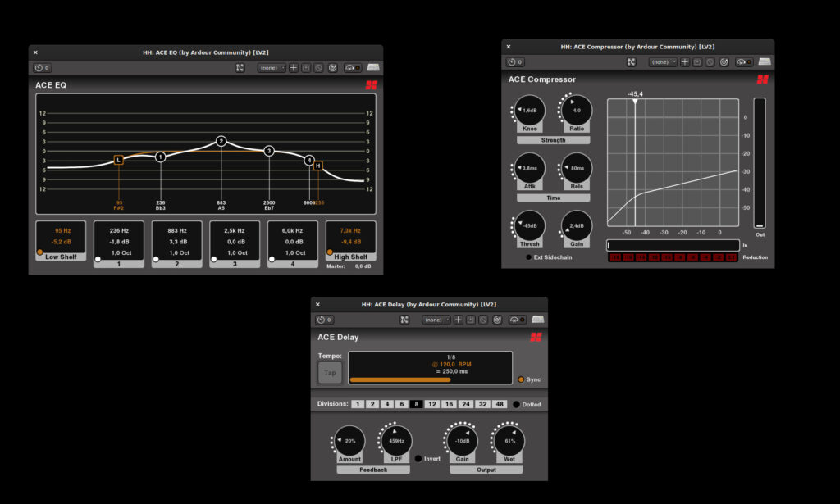Click the Master 0,0 dB value
The width and height of the screenshot is (840, 504).
(363, 266)
